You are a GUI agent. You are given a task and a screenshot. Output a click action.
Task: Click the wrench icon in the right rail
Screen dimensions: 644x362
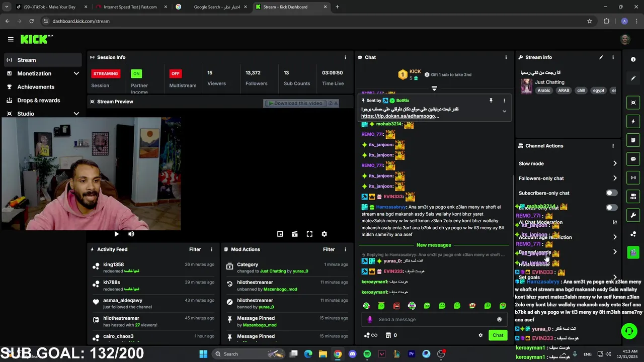click(633, 215)
